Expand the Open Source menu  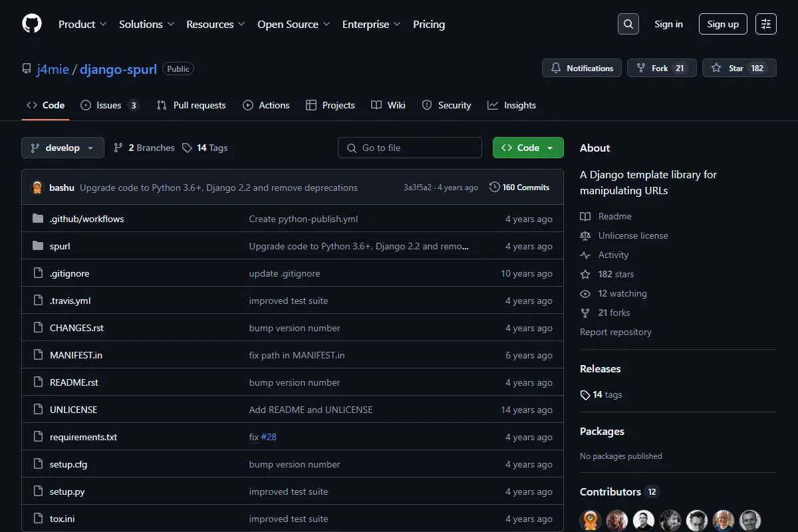pos(294,24)
